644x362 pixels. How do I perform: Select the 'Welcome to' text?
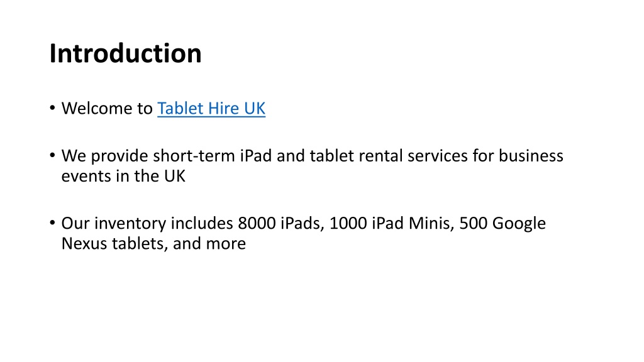click(x=107, y=108)
